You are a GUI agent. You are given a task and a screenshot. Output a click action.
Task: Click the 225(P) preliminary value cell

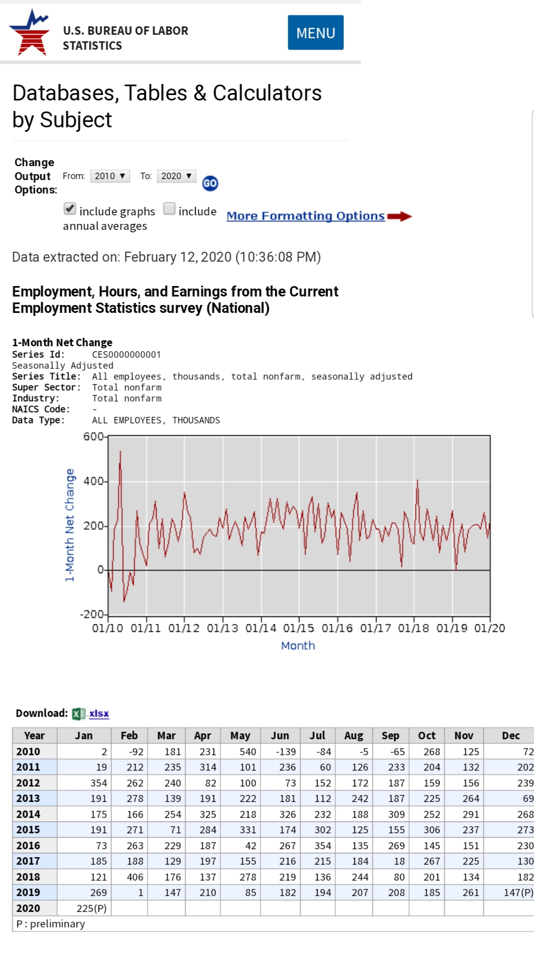click(92, 908)
